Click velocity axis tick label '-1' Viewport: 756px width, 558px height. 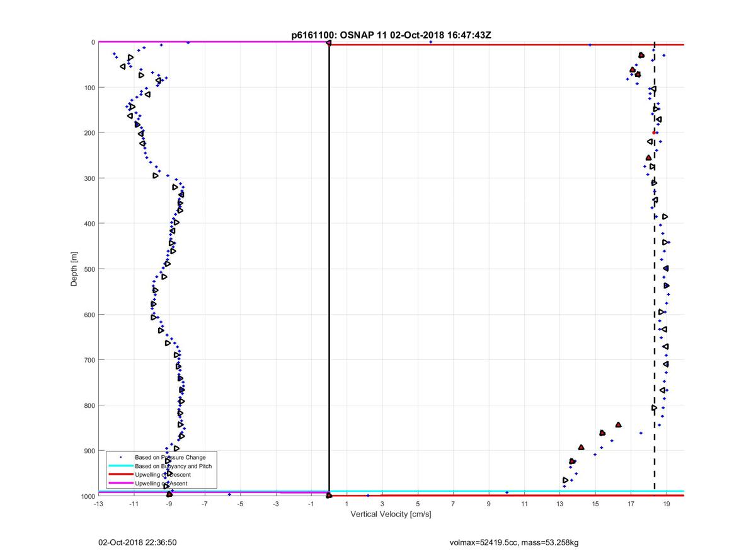[x=311, y=504]
